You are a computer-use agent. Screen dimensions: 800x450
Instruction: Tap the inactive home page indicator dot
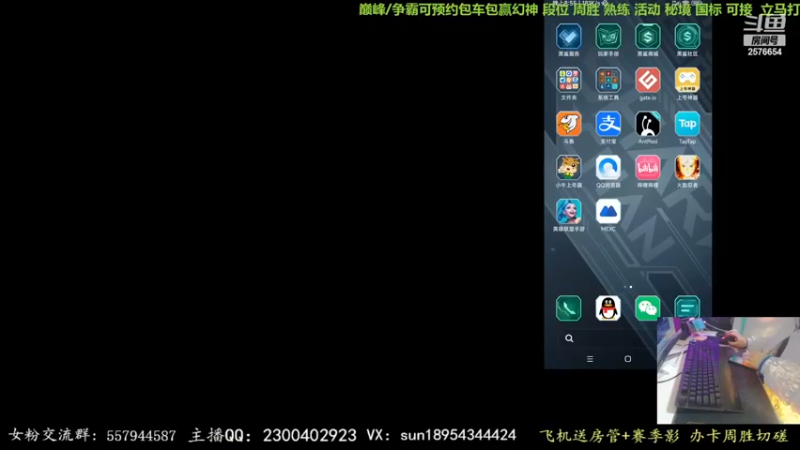(x=625, y=287)
